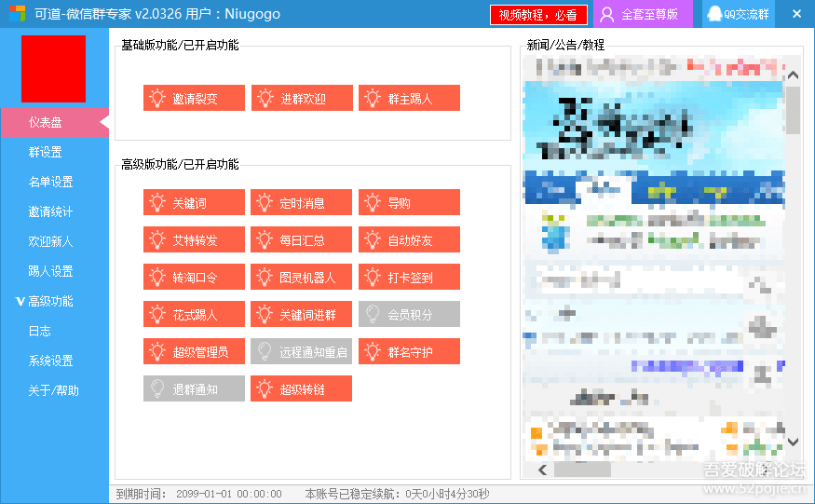This screenshot has width=815, height=504.
Task: Click the 打卡签到 button
Action: [x=409, y=277]
